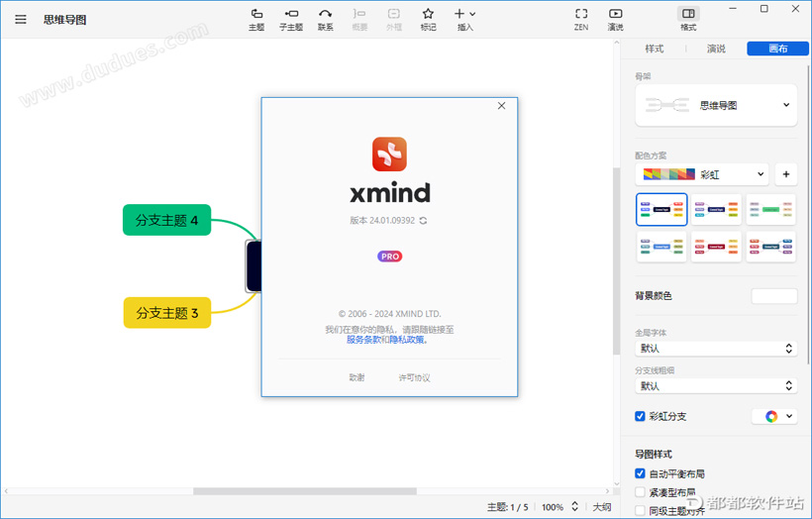The height and width of the screenshot is (519, 812).
Task: Click the 概要 summary tool
Action: pyautogui.click(x=359, y=20)
